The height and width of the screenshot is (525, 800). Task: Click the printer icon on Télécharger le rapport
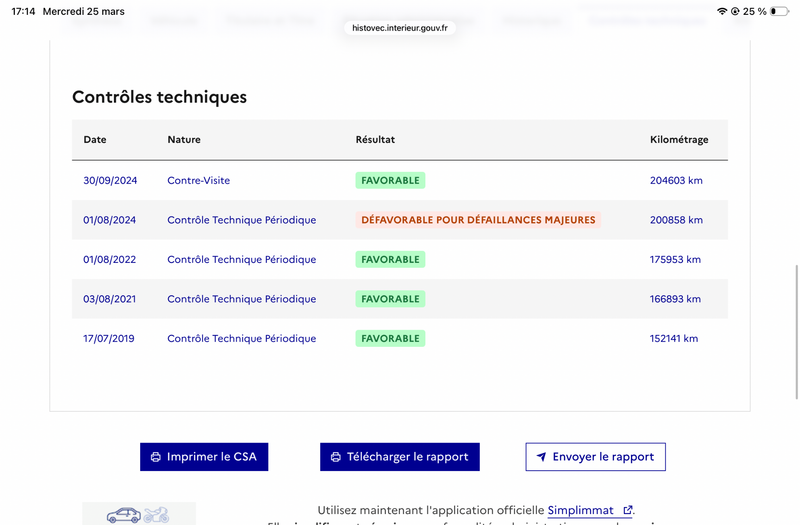click(336, 457)
